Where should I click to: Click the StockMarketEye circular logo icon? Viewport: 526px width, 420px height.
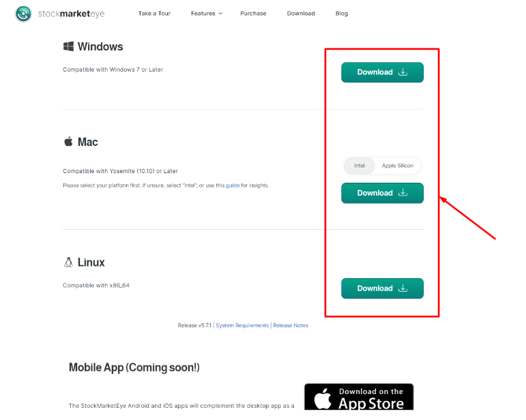[23, 14]
